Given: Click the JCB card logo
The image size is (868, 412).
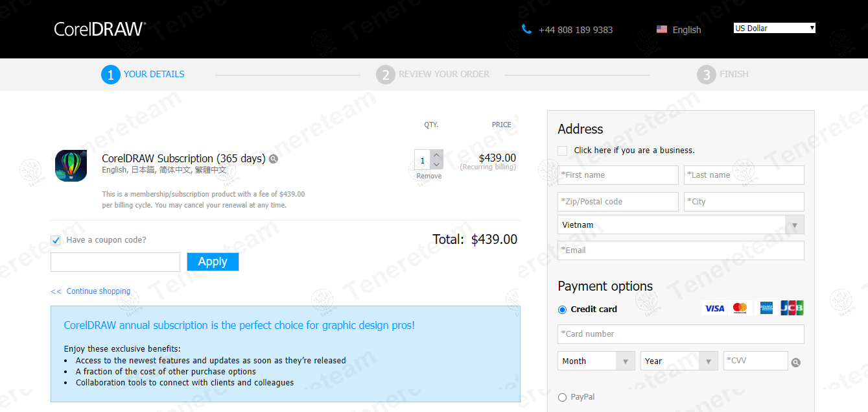Looking at the screenshot, I should [x=792, y=308].
